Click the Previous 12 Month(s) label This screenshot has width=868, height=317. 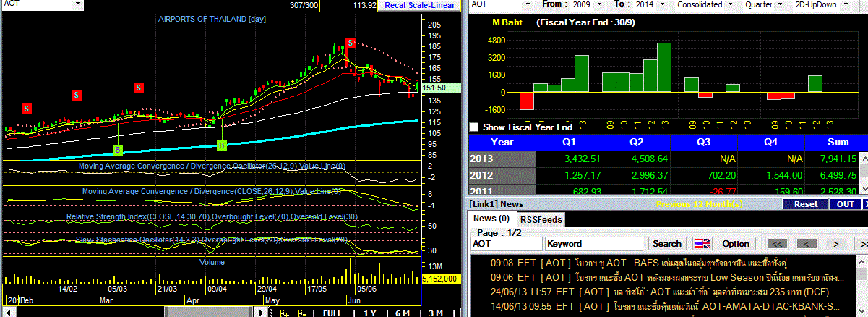click(x=699, y=204)
